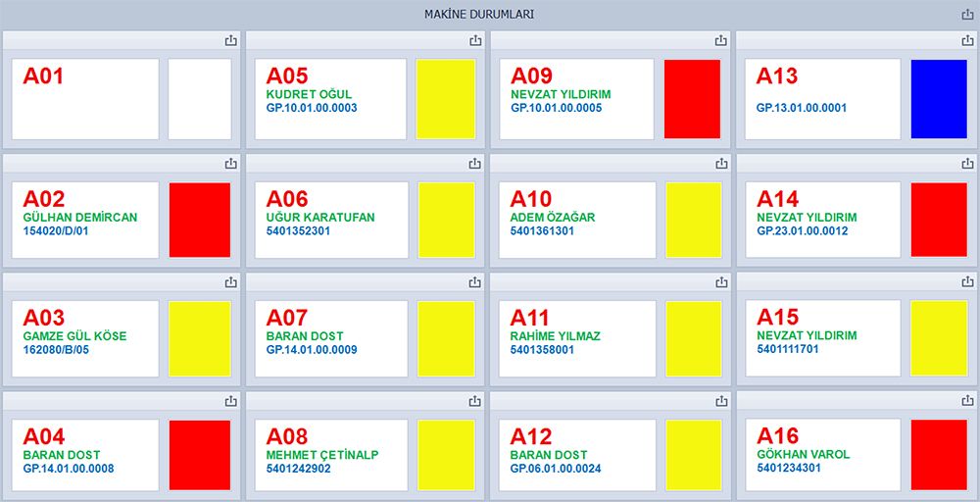The width and height of the screenshot is (980, 502).
Task: Click the yellow status swatch for A07
Action: [447, 338]
